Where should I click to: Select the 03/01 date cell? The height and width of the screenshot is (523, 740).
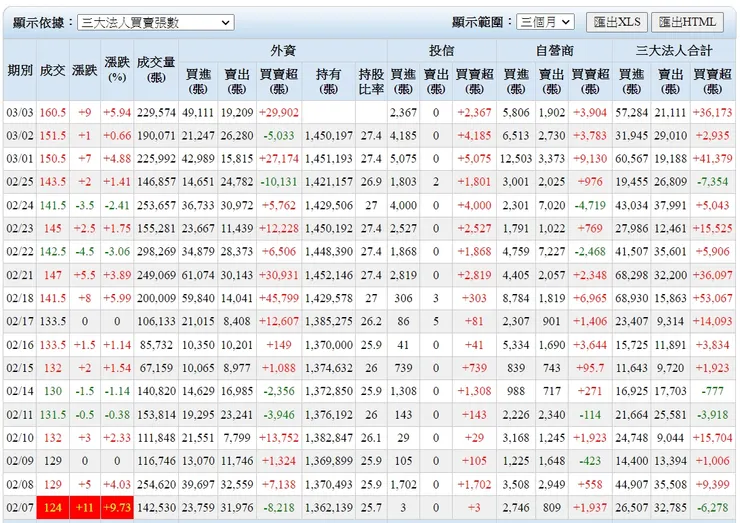click(20, 159)
